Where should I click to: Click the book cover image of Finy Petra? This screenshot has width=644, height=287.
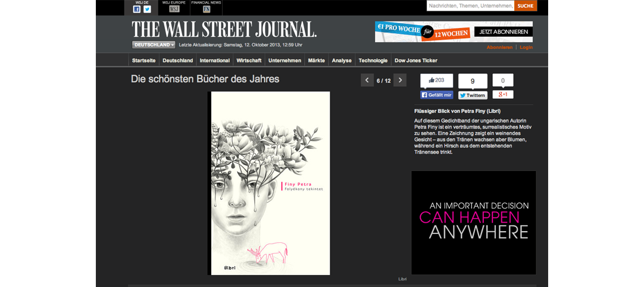pyautogui.click(x=268, y=183)
